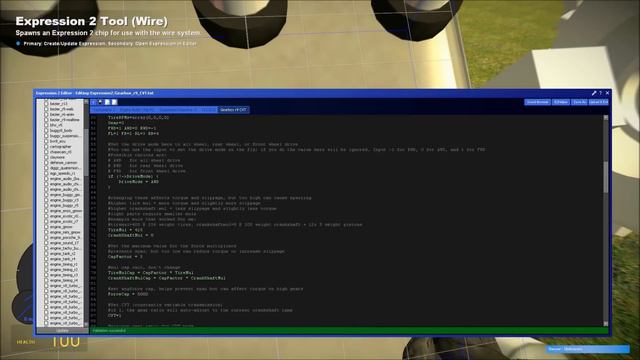Click the Save As button

click(x=579, y=102)
